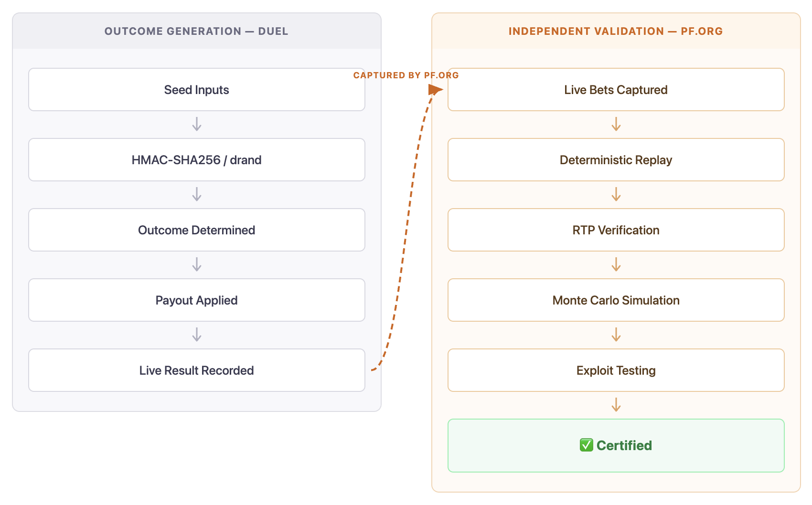The height and width of the screenshot is (505, 812).
Task: Click the arrow below Payout Applied
Action: coord(196,335)
